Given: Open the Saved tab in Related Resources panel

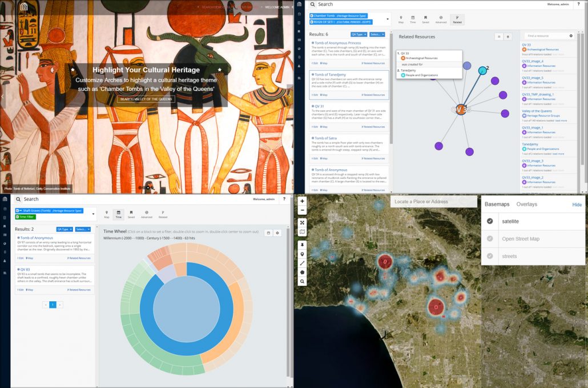Looking at the screenshot, I should click(x=425, y=19).
